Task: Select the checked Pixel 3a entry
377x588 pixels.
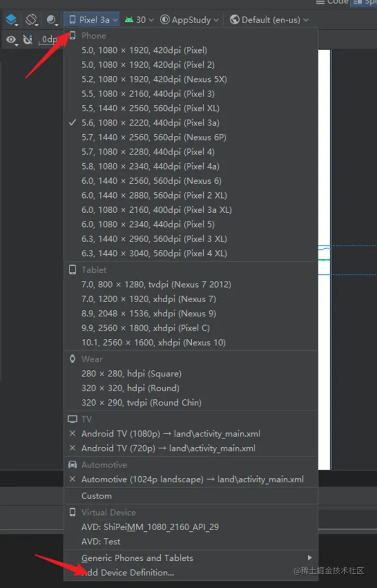Action: 191,123
